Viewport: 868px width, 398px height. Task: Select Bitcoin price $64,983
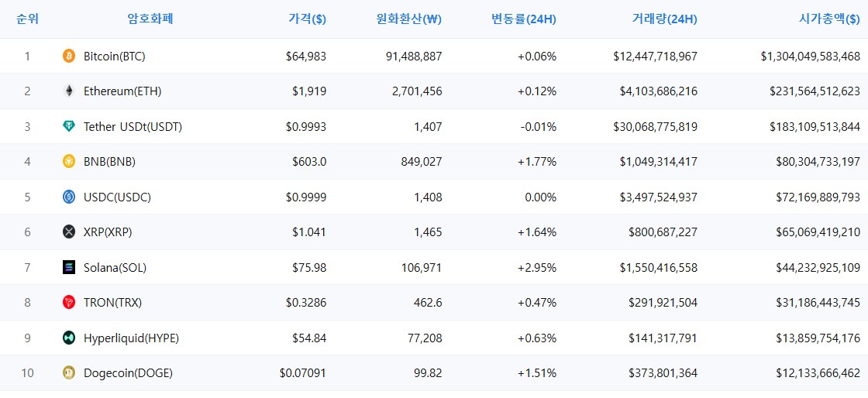[306, 57]
